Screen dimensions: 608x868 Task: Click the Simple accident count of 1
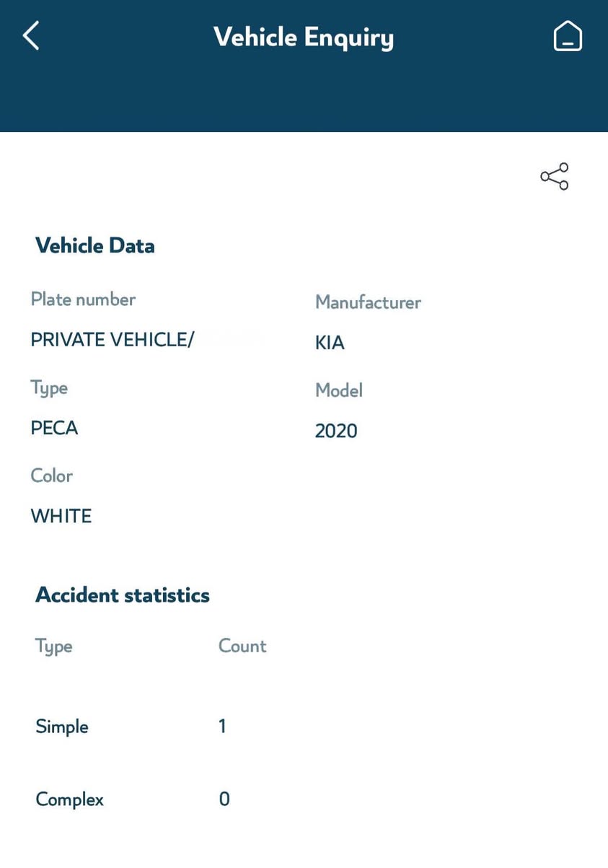point(222,726)
